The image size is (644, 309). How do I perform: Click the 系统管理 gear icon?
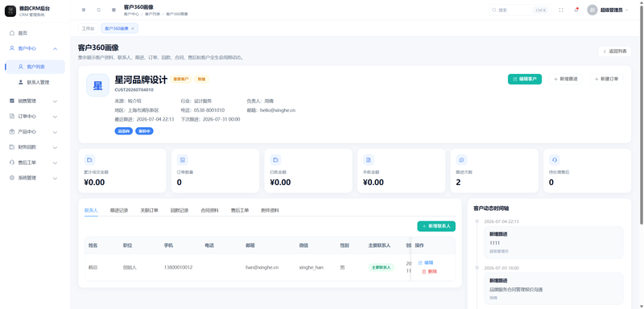[x=11, y=178]
